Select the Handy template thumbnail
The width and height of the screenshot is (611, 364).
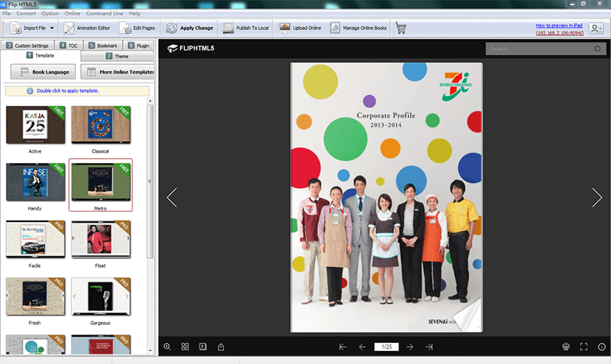point(35,182)
